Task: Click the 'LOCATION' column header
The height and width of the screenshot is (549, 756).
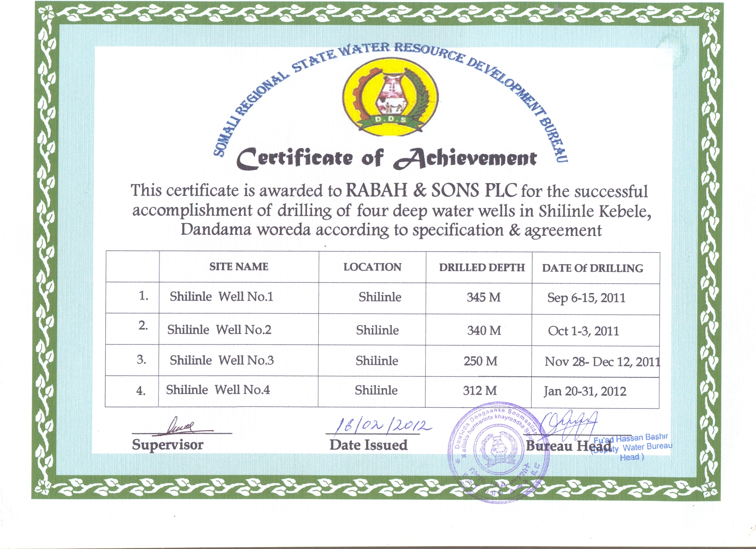Action: coord(372,267)
